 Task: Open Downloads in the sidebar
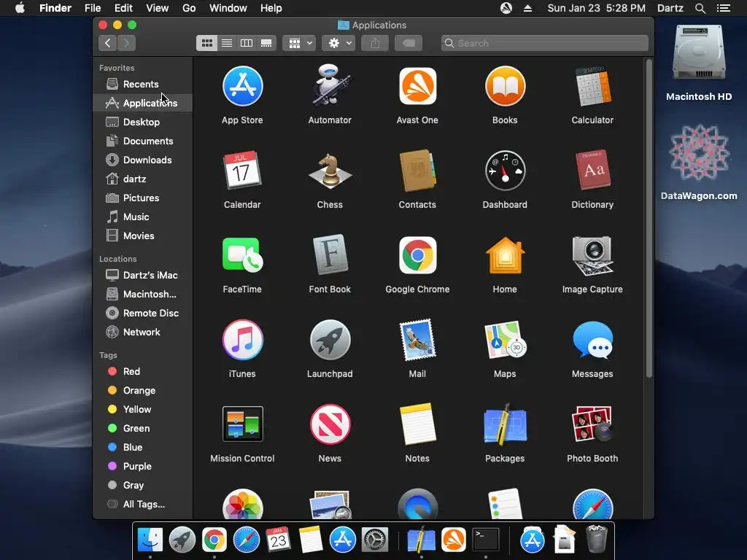[143, 160]
